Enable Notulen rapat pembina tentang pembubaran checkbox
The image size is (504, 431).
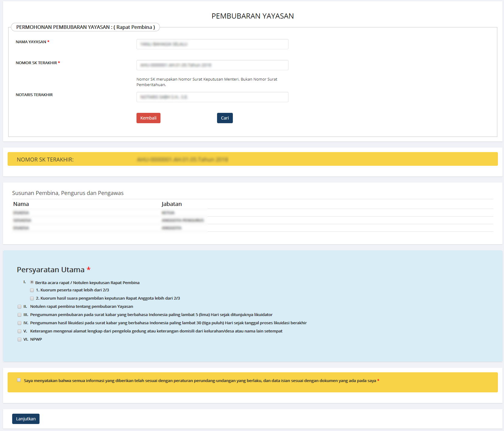tap(19, 307)
